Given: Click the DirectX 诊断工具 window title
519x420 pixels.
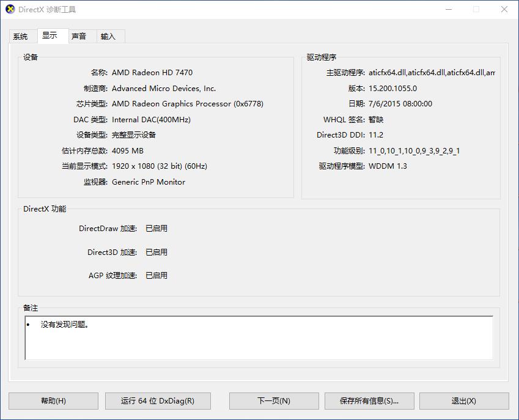Looking at the screenshot, I should (47, 9).
